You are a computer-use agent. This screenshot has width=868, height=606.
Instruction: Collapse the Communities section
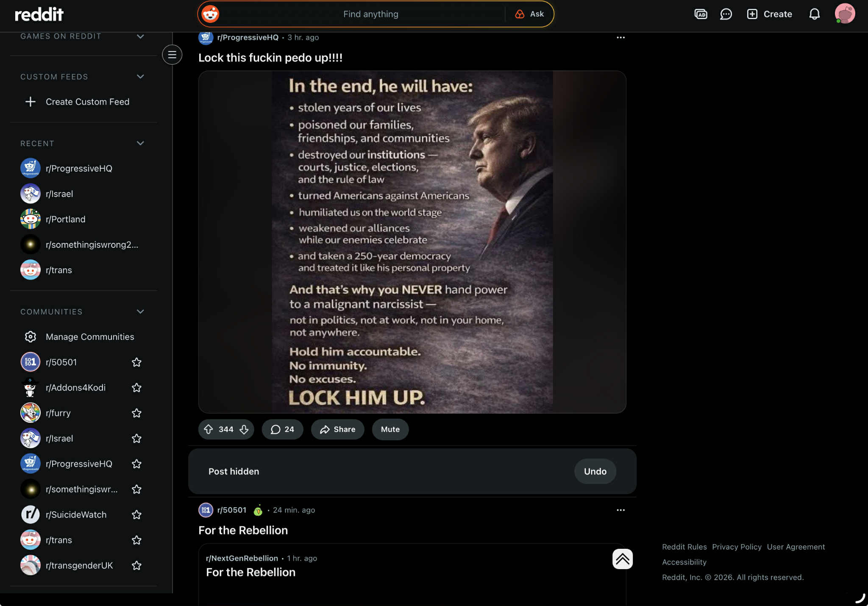[140, 311]
